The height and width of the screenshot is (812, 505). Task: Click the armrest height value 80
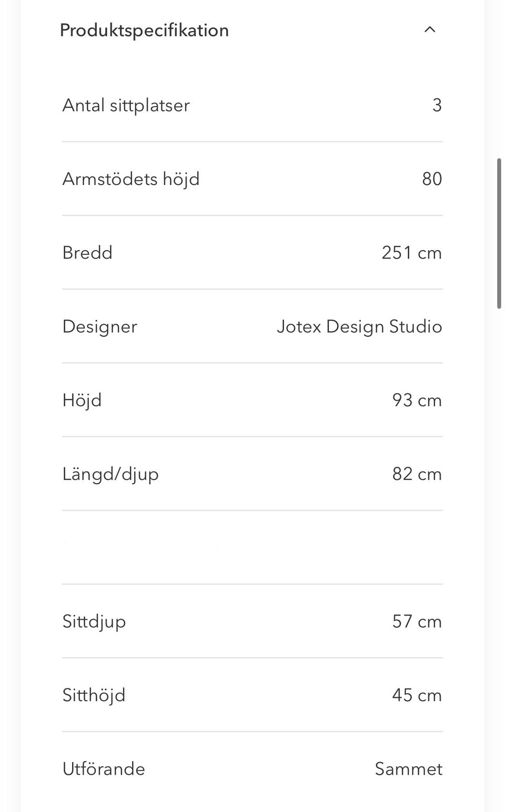pos(432,179)
